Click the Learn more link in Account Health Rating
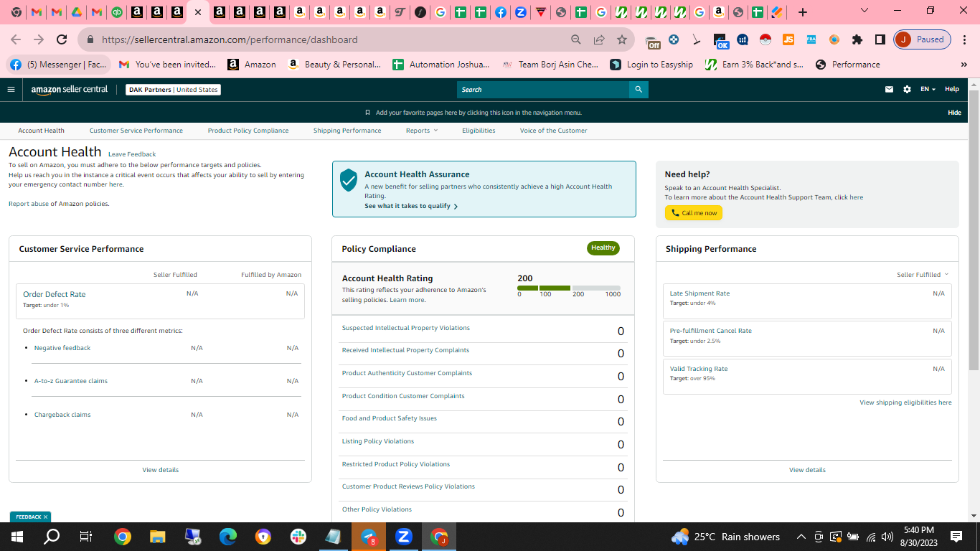The width and height of the screenshot is (980, 551). (x=407, y=300)
